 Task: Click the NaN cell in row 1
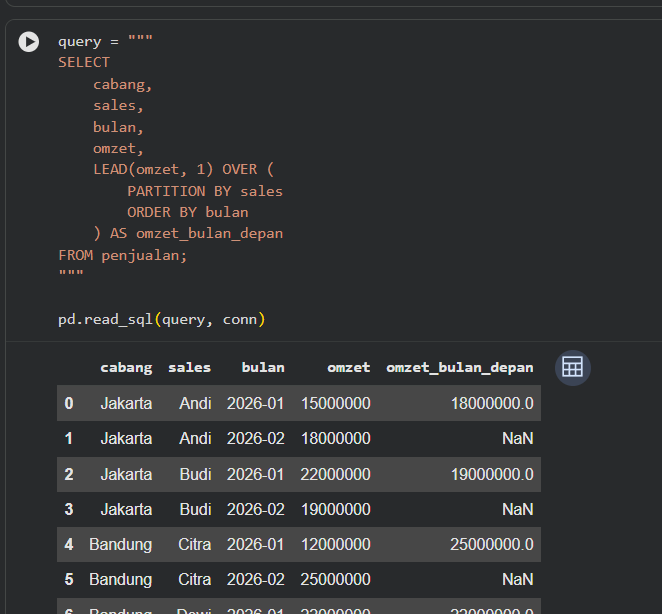pos(518,438)
